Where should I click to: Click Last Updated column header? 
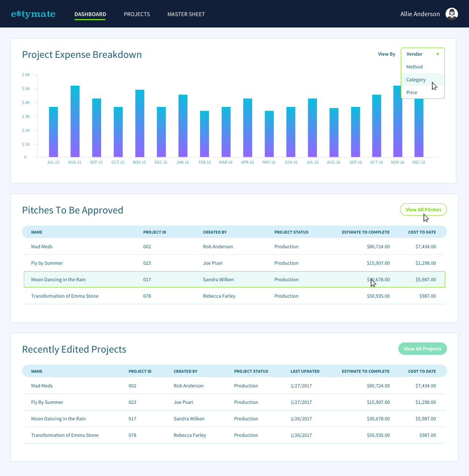coord(305,371)
